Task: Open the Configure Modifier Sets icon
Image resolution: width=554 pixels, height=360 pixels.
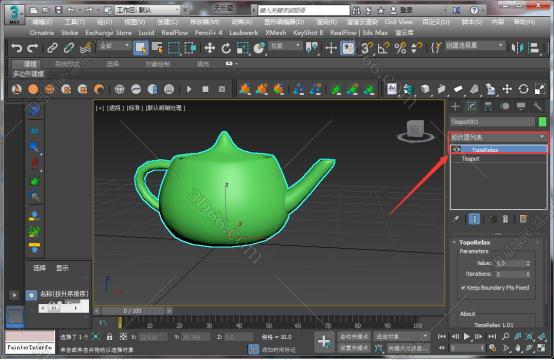Action: pos(523,219)
